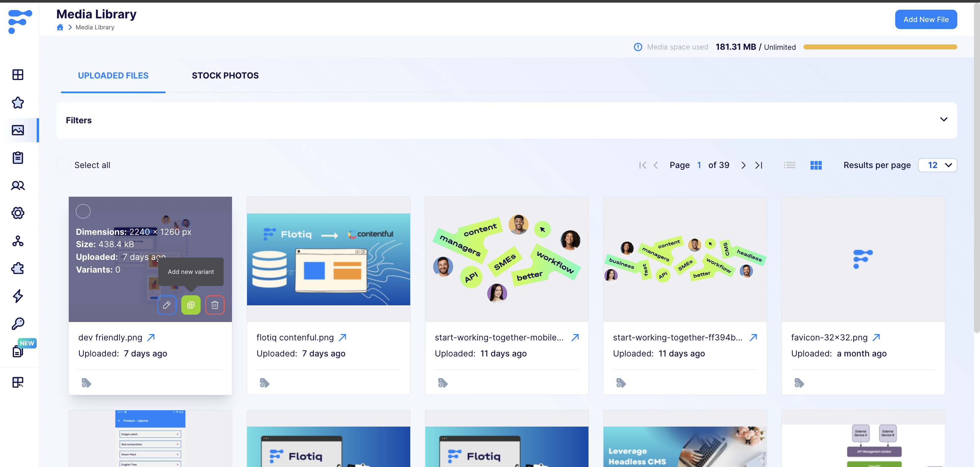This screenshot has height=467, width=980.
Task: Open the API keys icon in sidebar
Action: (x=18, y=324)
